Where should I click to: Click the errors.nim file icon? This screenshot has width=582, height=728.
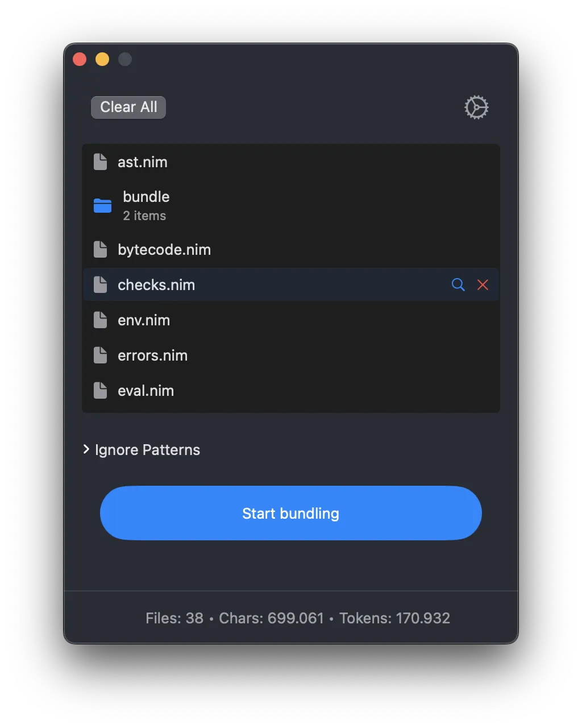coord(101,355)
